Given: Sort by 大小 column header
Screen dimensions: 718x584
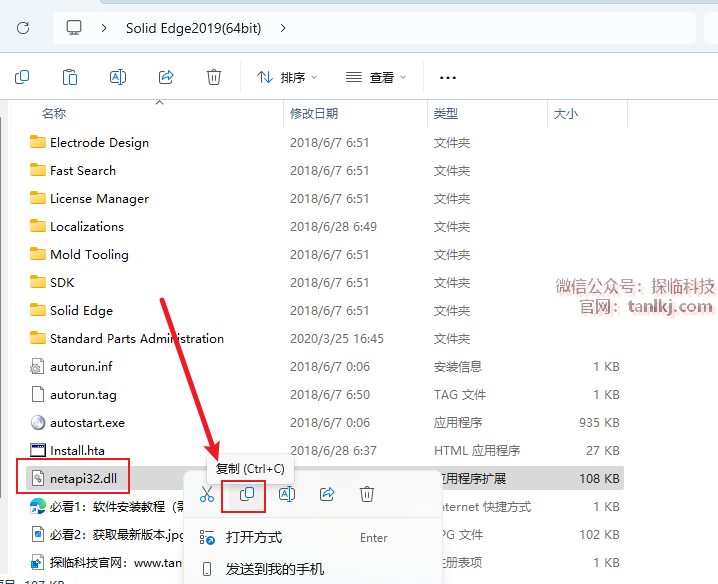Looking at the screenshot, I should click(x=566, y=114).
